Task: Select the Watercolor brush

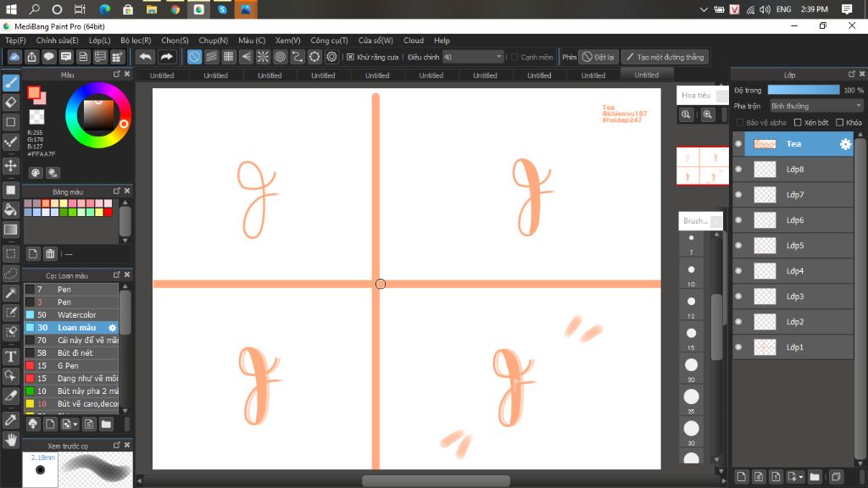Action: (x=71, y=315)
